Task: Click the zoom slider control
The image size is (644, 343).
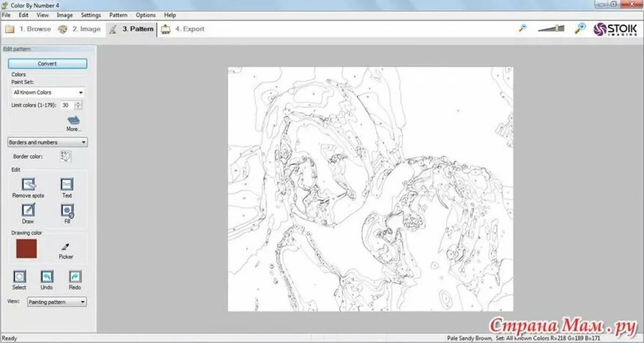Action: click(x=551, y=28)
